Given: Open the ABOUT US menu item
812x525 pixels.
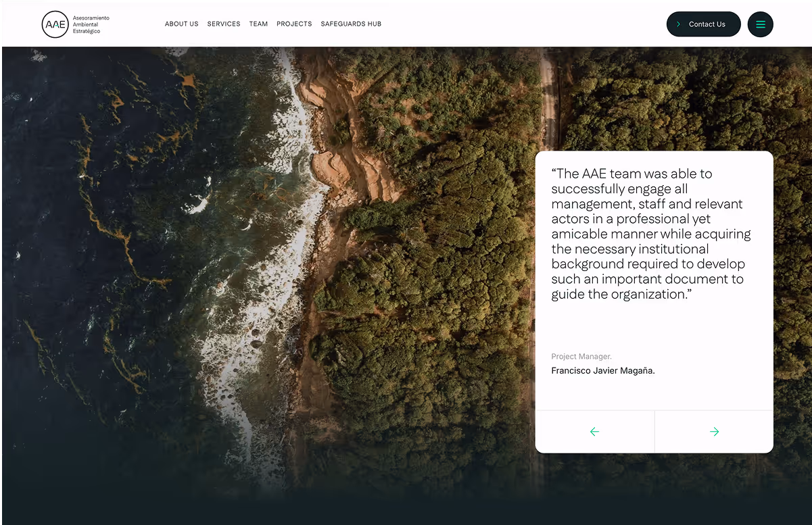Looking at the screenshot, I should pos(182,24).
